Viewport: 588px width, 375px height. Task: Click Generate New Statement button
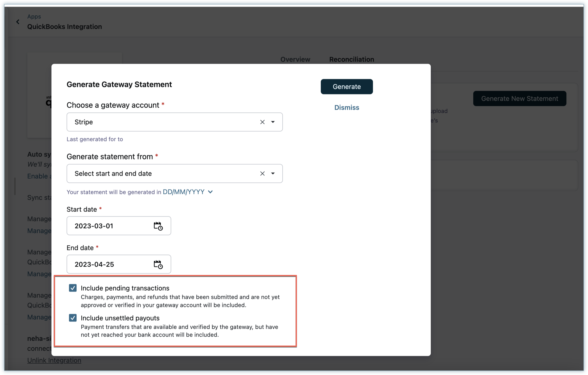point(519,98)
